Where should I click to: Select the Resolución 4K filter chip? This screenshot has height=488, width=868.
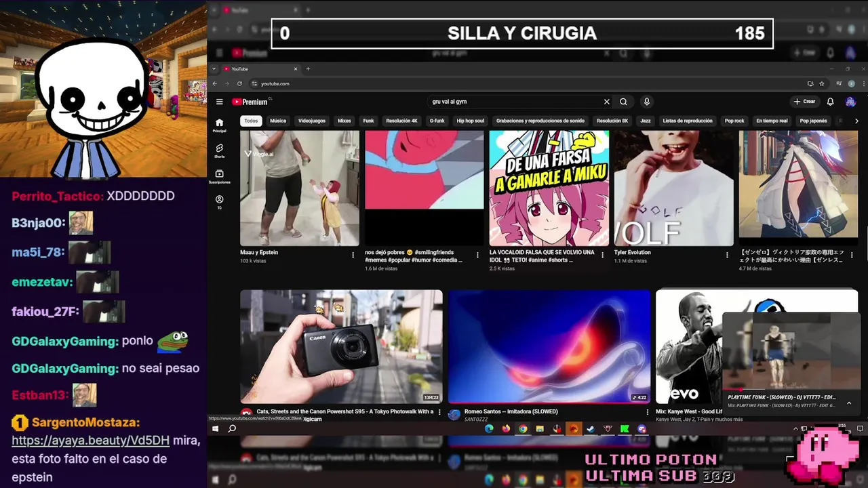(402, 121)
